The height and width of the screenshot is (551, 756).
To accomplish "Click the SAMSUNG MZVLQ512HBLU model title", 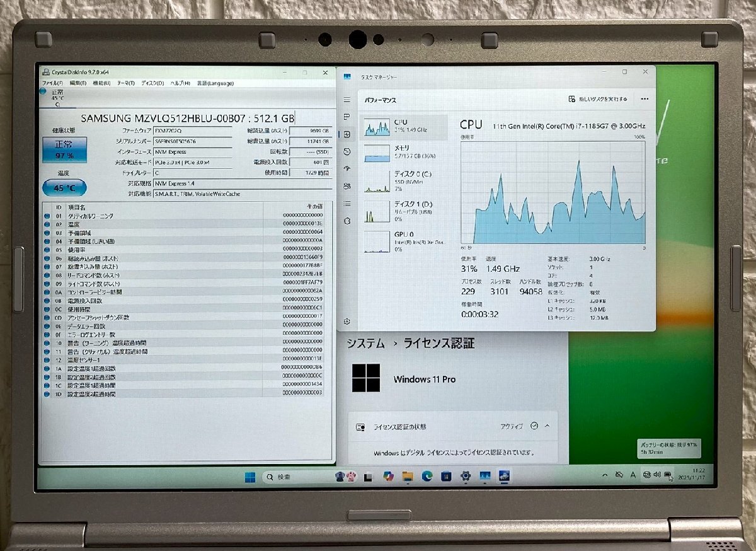I will click(187, 118).
